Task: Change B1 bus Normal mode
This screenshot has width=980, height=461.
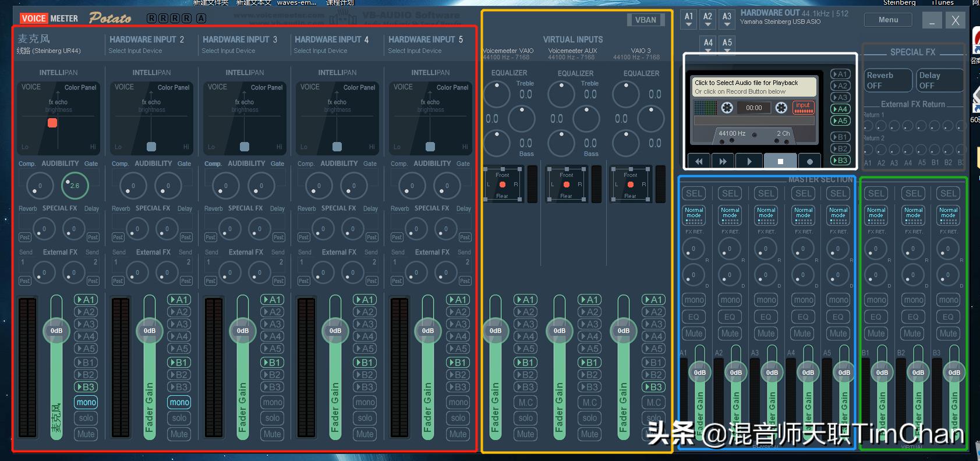Action: tap(876, 215)
